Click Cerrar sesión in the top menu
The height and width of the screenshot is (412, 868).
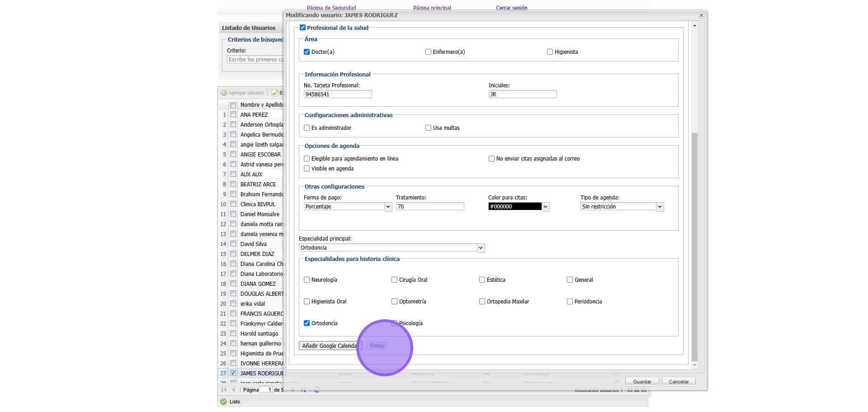[511, 8]
